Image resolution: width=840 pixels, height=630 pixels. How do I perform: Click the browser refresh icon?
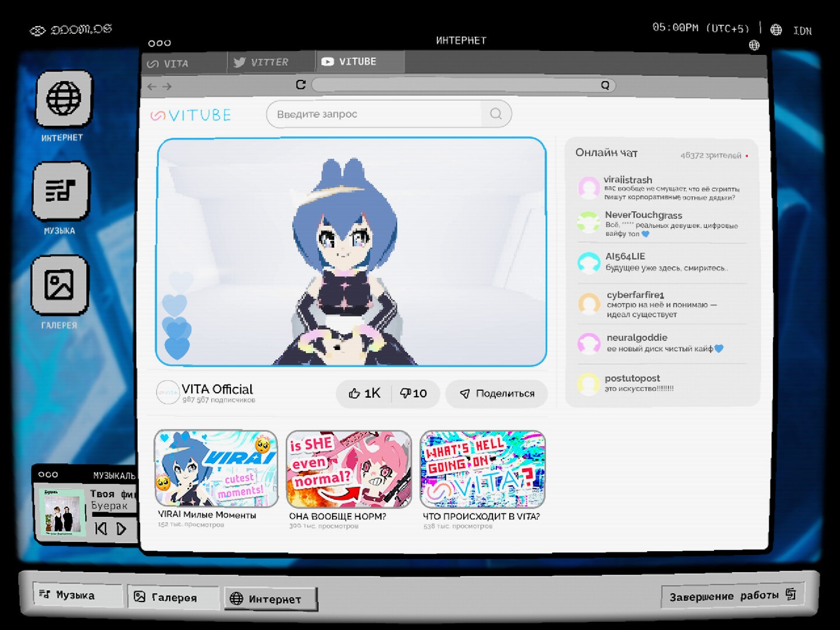[301, 85]
